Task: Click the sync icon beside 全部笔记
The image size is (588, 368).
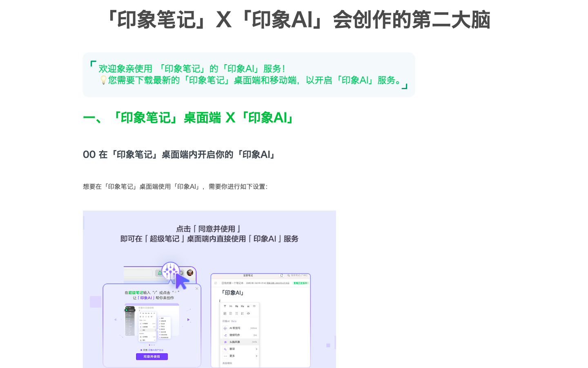Action: tap(281, 276)
